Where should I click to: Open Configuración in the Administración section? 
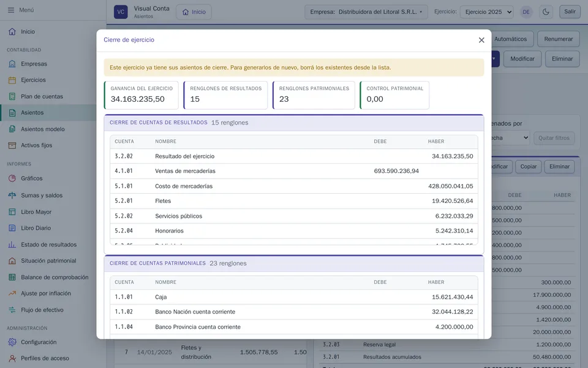pos(48,342)
